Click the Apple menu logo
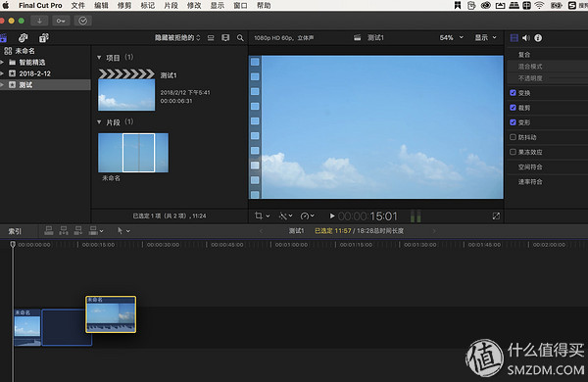Image resolution: width=588 pixels, height=382 pixels. click(x=6, y=5)
